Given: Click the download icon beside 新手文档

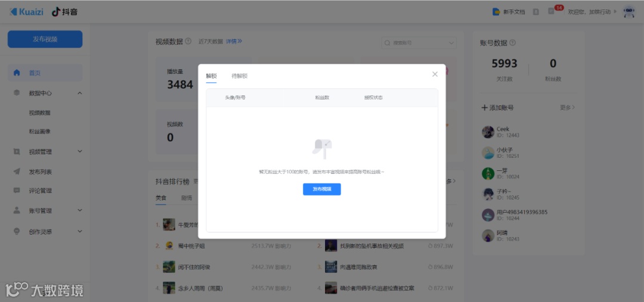Looking at the screenshot, I should tap(536, 11).
